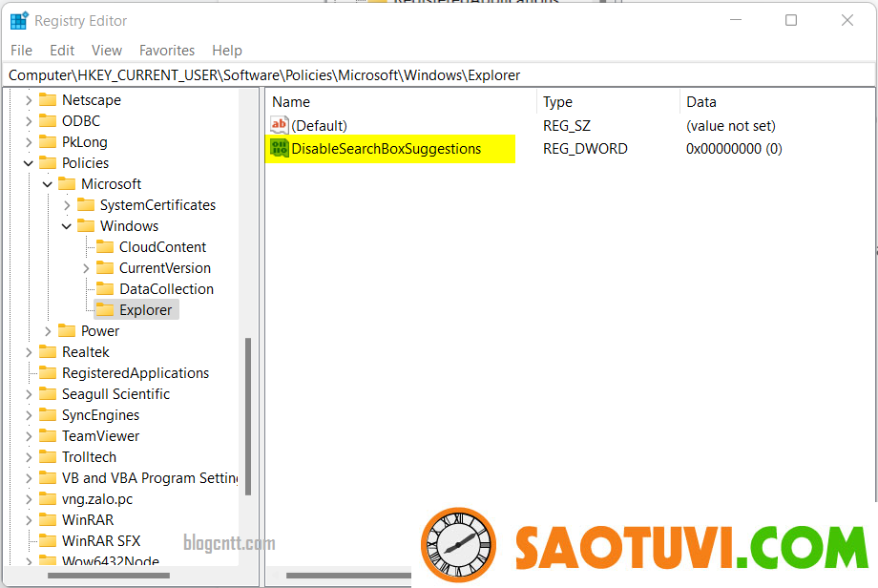
Task: Click the SystemCertificates folder icon
Action: pos(86,205)
